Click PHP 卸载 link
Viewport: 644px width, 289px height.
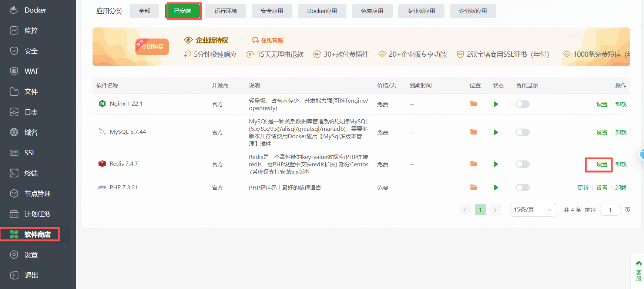(x=621, y=187)
